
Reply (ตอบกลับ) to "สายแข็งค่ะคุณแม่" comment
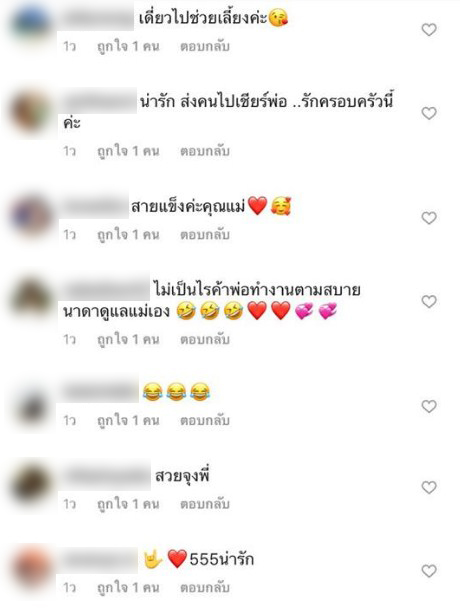[205, 235]
